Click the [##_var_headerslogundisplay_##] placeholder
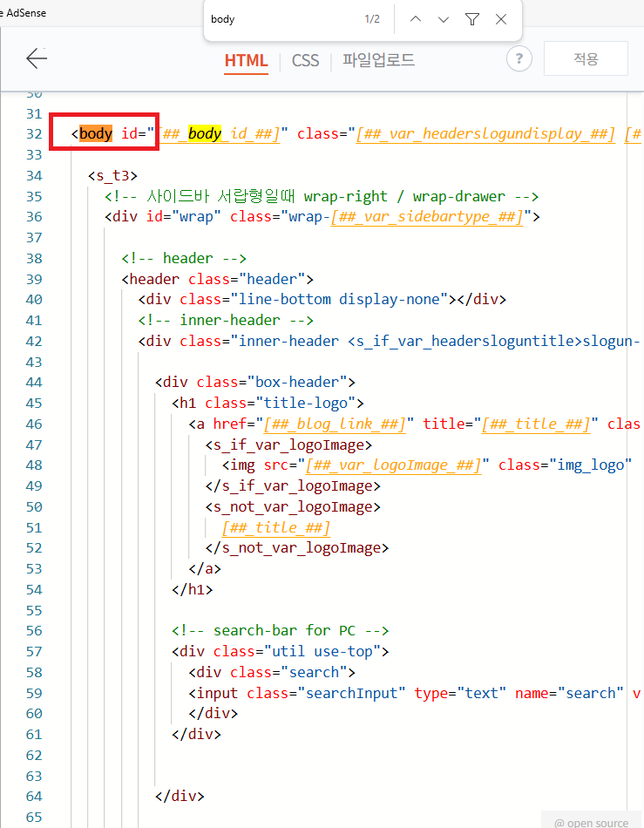 pos(485,133)
